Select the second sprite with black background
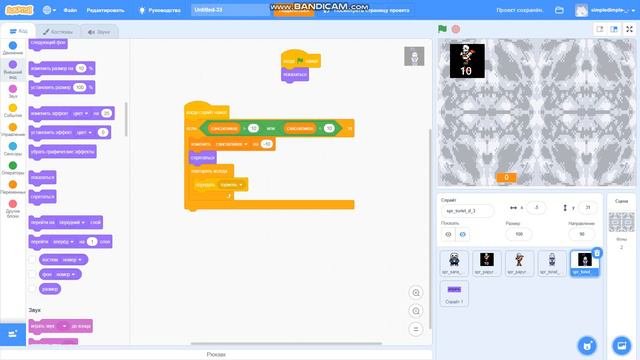Image resolution: width=640 pixels, height=360 pixels. 487,263
